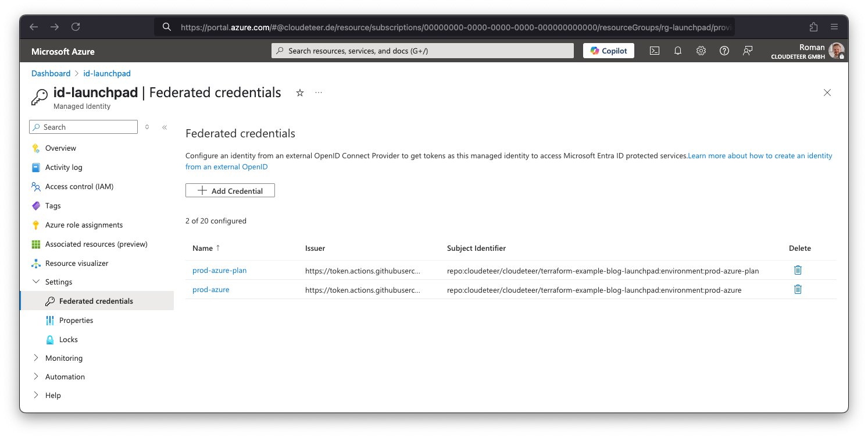The width and height of the screenshot is (868, 437).
Task: Click the id-launchpad key icon
Action: point(39,97)
